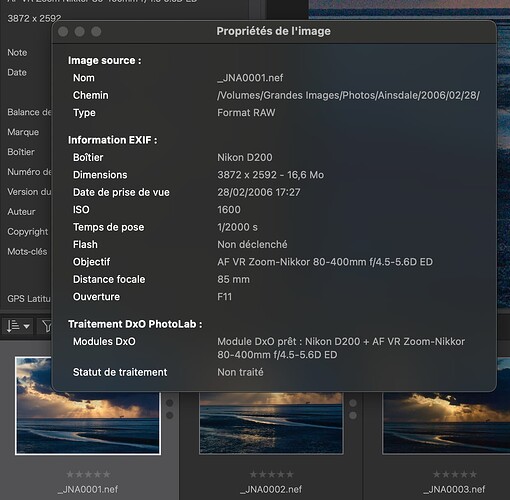Click the upper status dot beside _JNA0002 thumbnail
Viewport: 510px width, 500px height.
tap(353, 403)
